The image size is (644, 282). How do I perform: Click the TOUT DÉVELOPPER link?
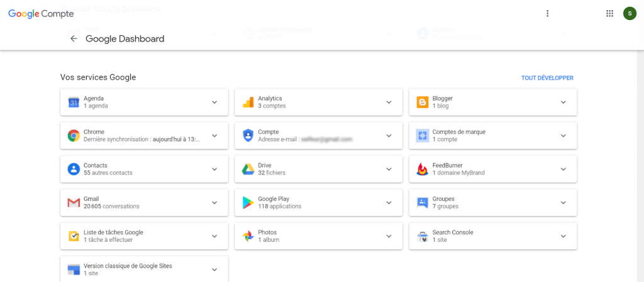[547, 79]
